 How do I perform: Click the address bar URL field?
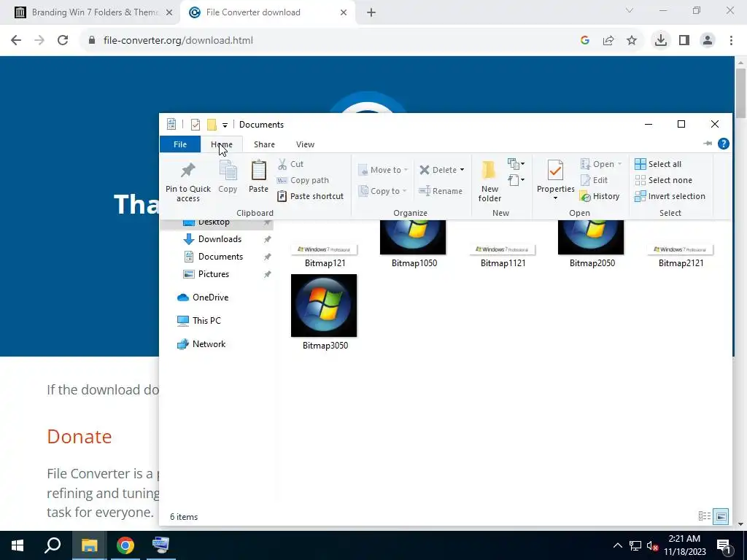click(x=329, y=41)
